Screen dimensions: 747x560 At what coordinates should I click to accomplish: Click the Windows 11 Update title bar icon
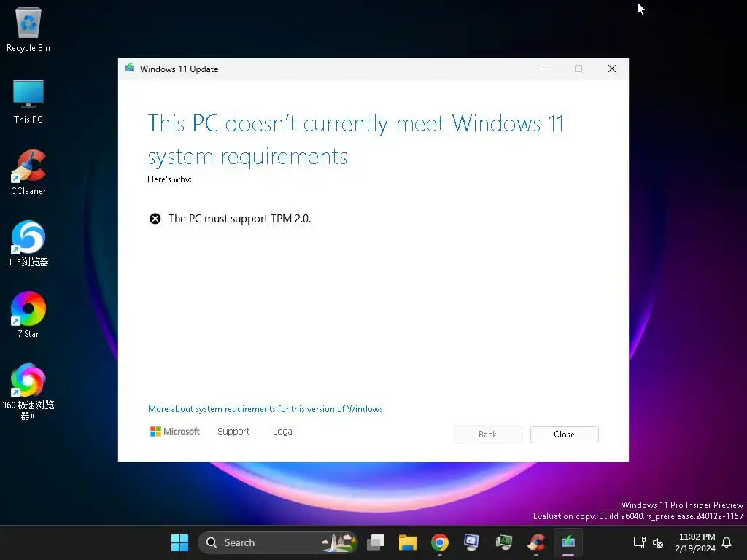[x=130, y=68]
